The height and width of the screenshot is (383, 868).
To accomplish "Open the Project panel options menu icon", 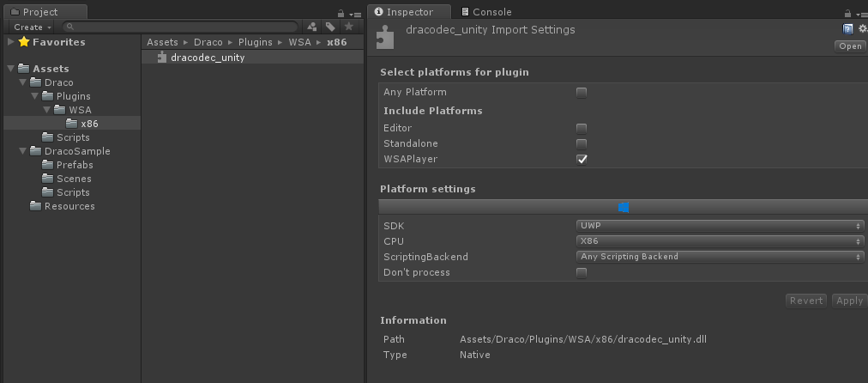I will tap(355, 15).
